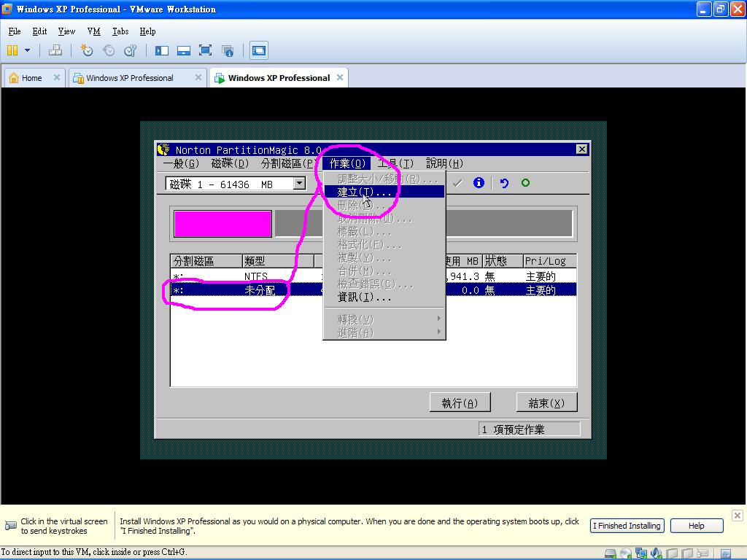Screen dimensions: 747x560
Task: Click the hard disk status bar icon
Action: [x=611, y=553]
